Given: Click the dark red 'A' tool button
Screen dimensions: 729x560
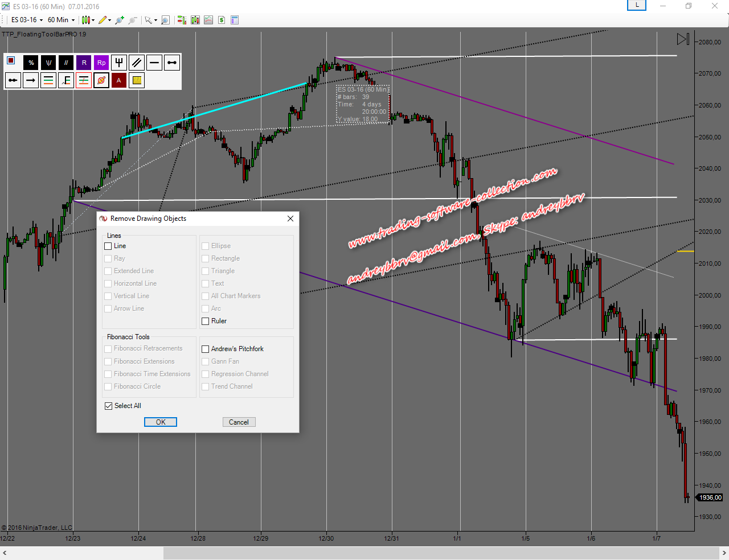Looking at the screenshot, I should (119, 80).
